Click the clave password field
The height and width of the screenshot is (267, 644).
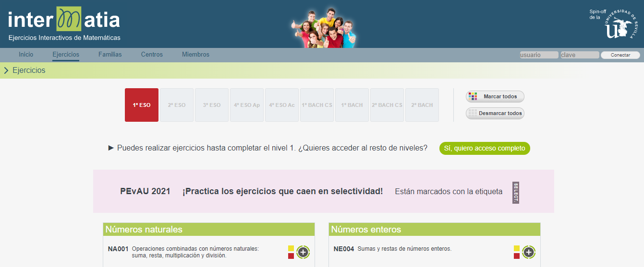pos(580,55)
